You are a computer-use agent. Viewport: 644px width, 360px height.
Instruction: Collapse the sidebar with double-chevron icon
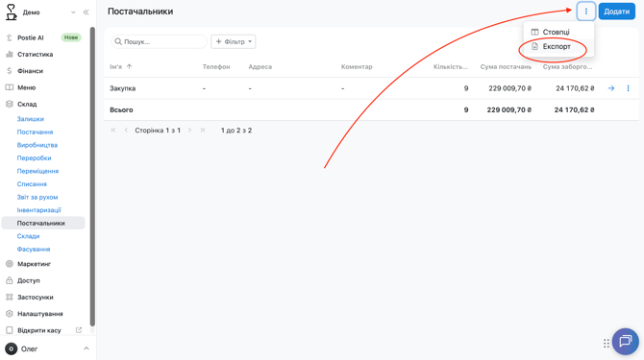pos(86,12)
